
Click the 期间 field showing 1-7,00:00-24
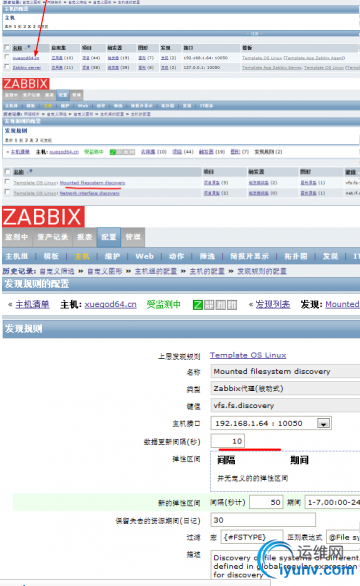click(x=333, y=502)
